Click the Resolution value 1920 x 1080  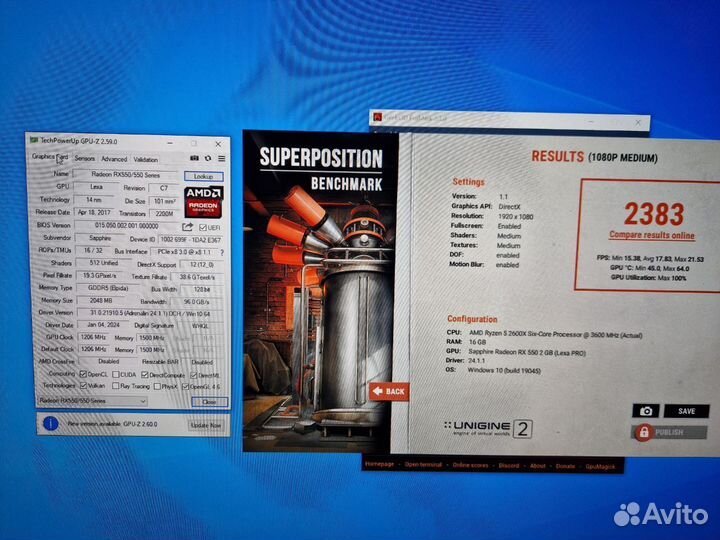(x=516, y=216)
